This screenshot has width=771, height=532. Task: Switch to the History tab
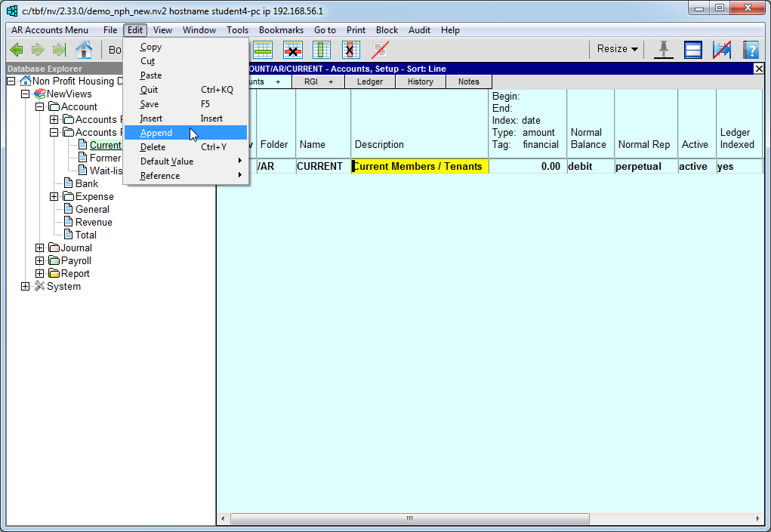pos(420,81)
